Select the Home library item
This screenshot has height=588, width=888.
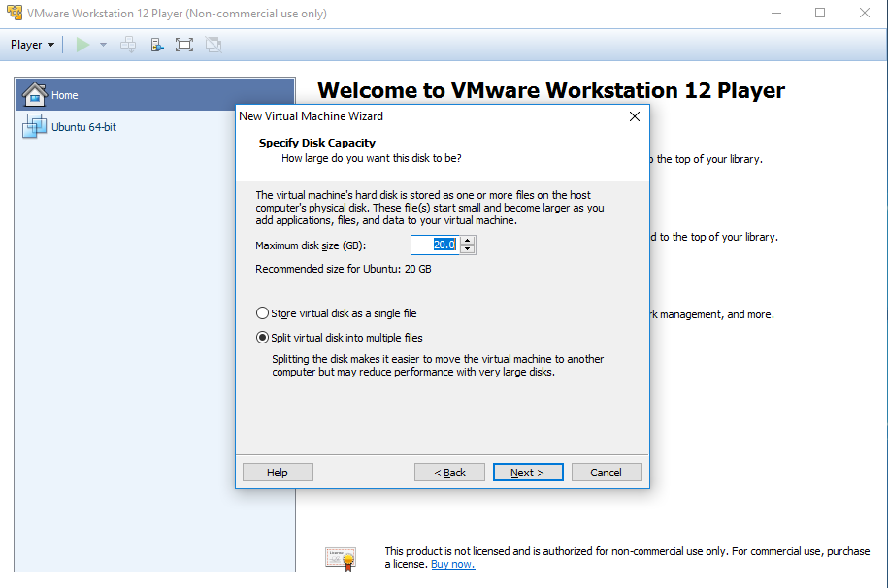[x=154, y=94]
